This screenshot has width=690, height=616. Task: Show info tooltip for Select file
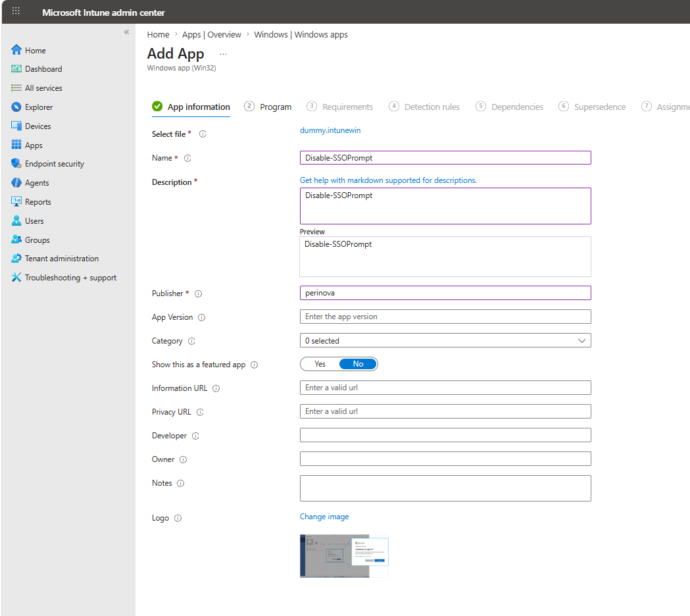[x=203, y=134]
